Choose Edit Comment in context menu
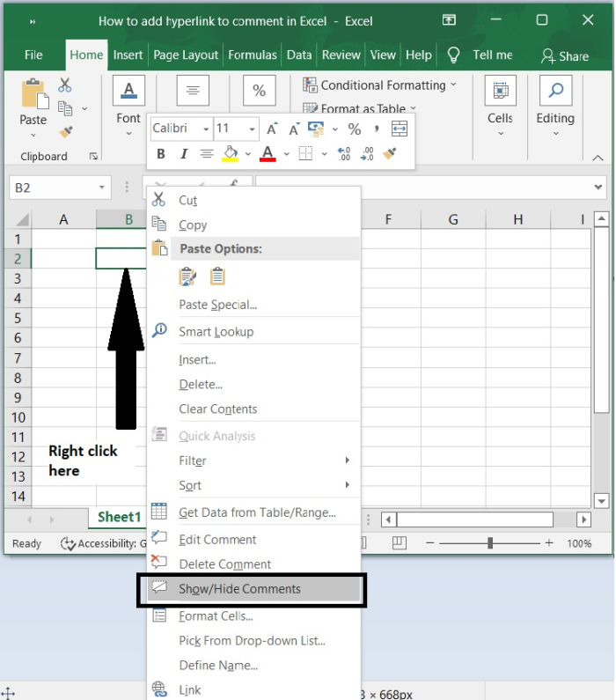Screen dimensions: 616x700 [253, 540]
